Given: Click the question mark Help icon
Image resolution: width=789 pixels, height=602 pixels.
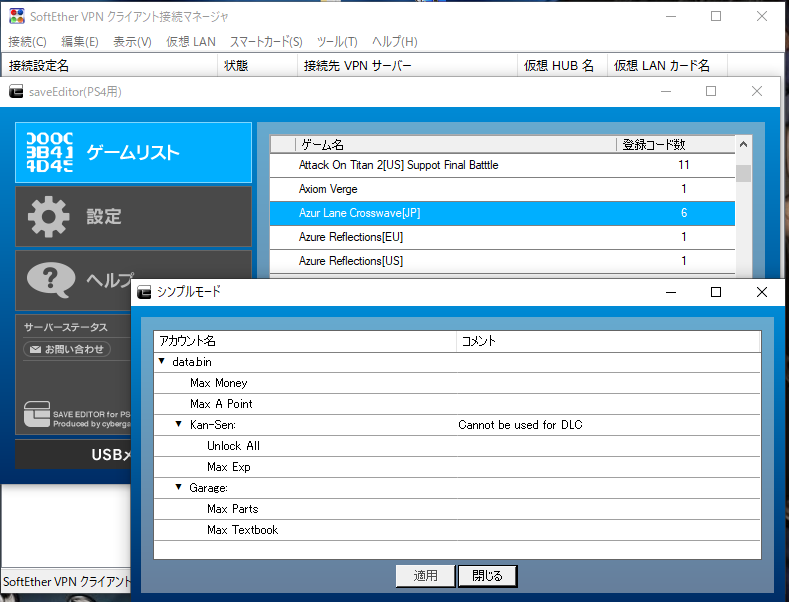Looking at the screenshot, I should click(49, 277).
